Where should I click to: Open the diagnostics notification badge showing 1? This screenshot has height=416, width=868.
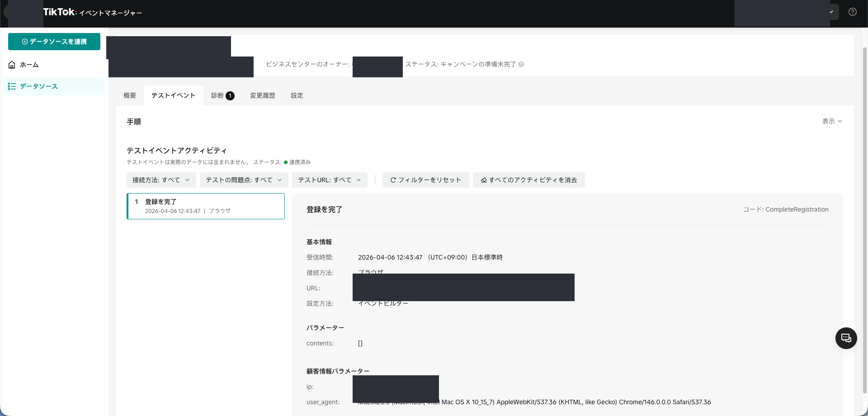click(x=230, y=95)
